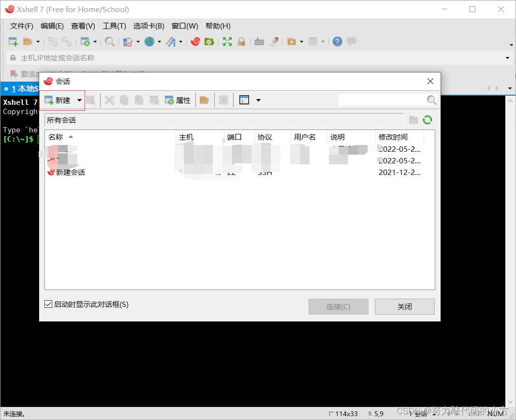Viewport: 516px width, 420px height.
Task: Open the 选项卡(B) menu
Action: [x=149, y=26]
